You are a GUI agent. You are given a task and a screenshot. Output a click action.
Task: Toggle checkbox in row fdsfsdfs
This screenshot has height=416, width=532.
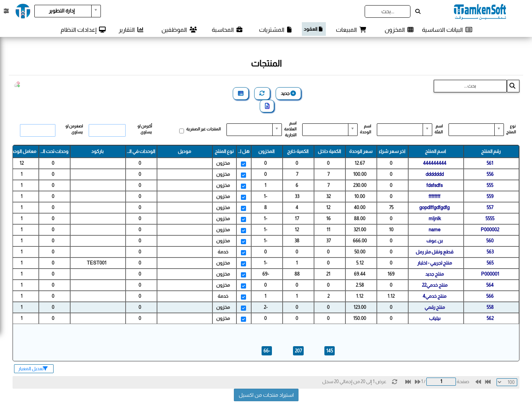tap(243, 186)
